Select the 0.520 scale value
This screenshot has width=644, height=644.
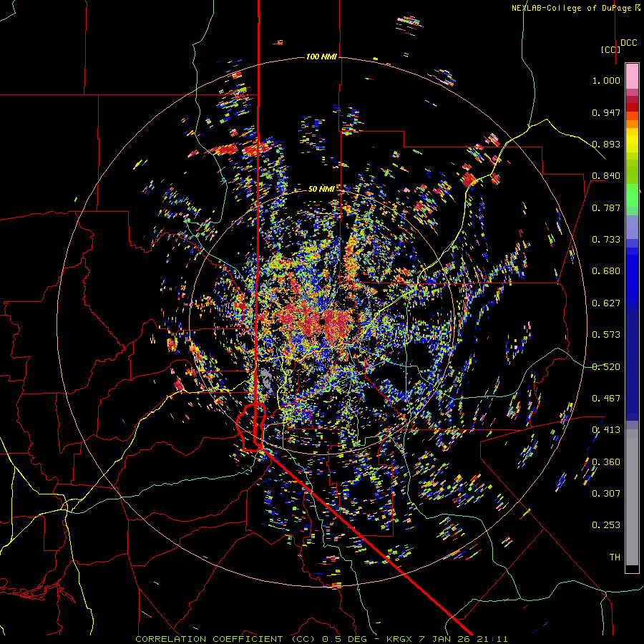click(x=606, y=367)
